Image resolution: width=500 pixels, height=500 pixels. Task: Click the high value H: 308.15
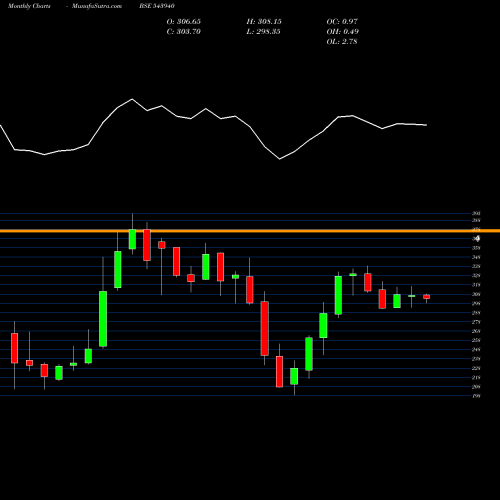tap(264, 21)
